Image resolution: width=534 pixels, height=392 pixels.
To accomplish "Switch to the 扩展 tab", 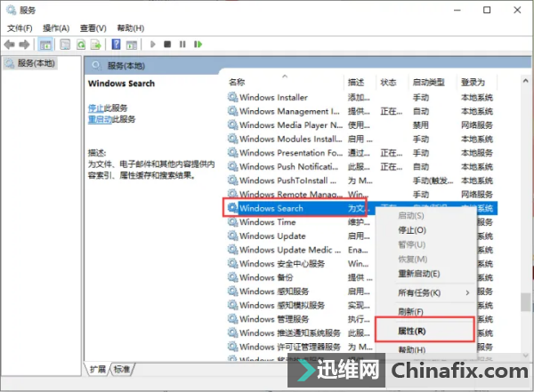I will pos(97,369).
